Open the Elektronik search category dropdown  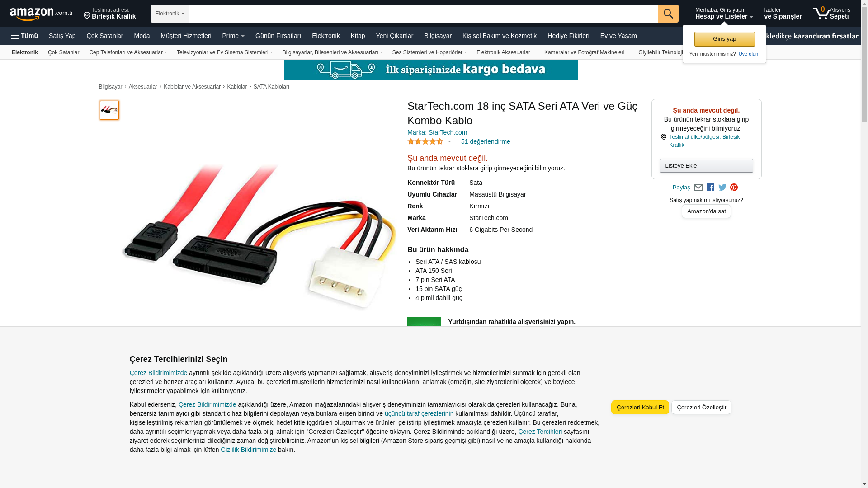tap(170, 14)
